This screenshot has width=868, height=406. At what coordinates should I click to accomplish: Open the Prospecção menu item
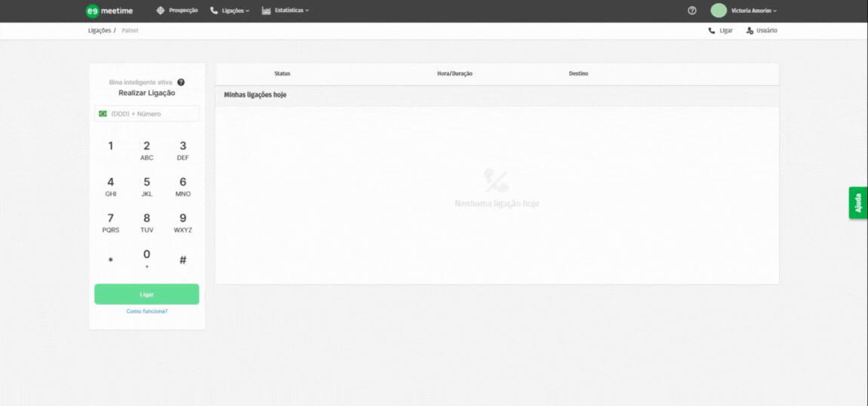(x=177, y=11)
